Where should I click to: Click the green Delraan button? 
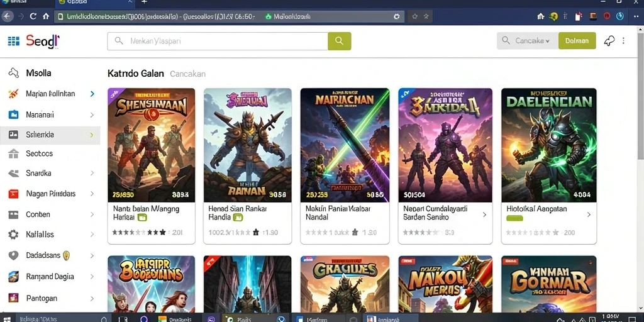577,41
